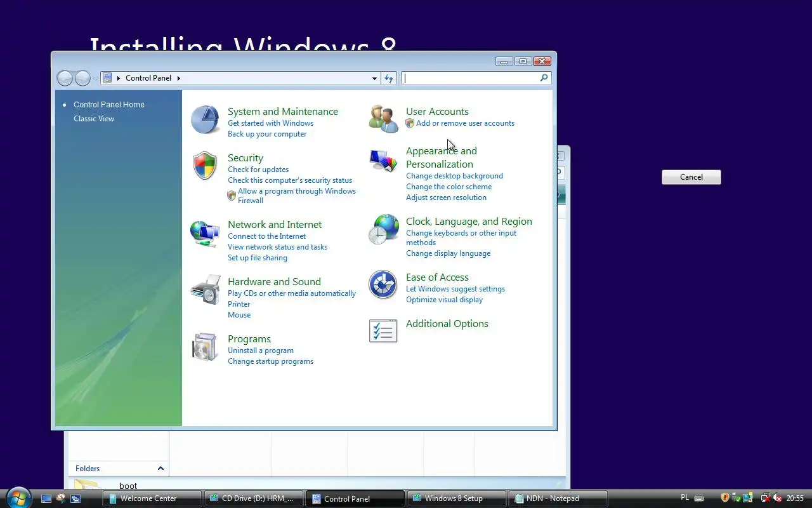Click Optimize visual display link
This screenshot has width=812, height=508.
pos(445,300)
